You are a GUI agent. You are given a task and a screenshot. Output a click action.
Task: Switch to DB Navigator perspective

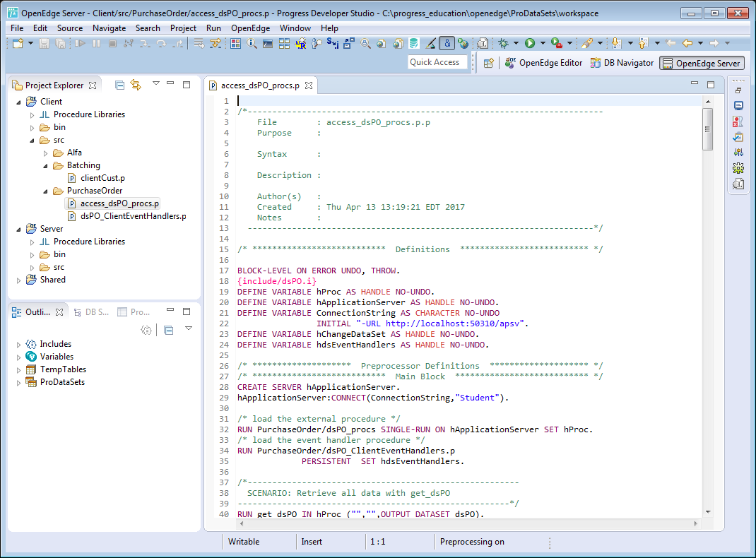pos(622,63)
